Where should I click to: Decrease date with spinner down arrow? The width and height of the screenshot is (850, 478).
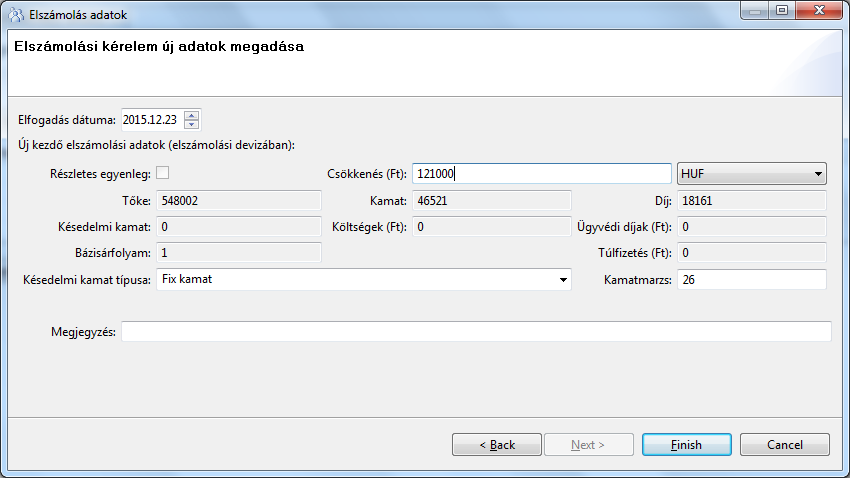coord(192,125)
